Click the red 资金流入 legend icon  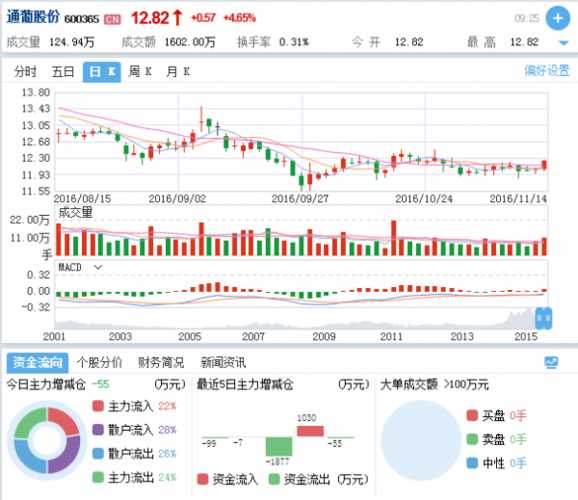pos(203,479)
